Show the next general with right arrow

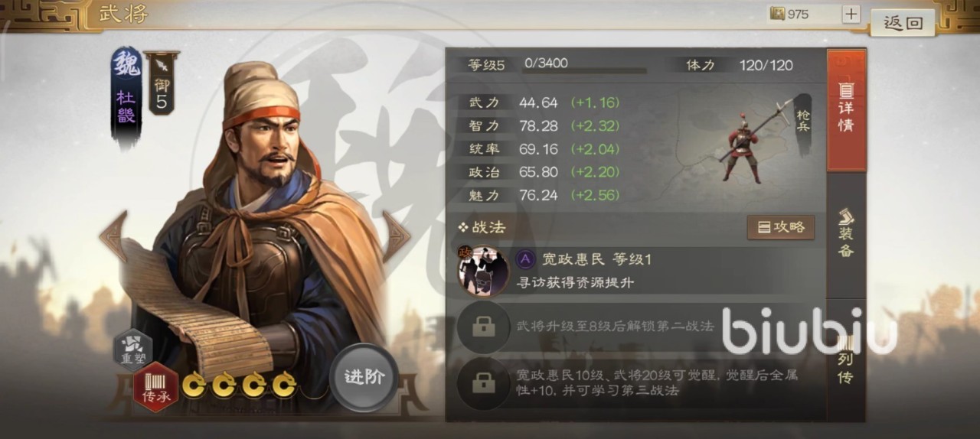pos(396,236)
